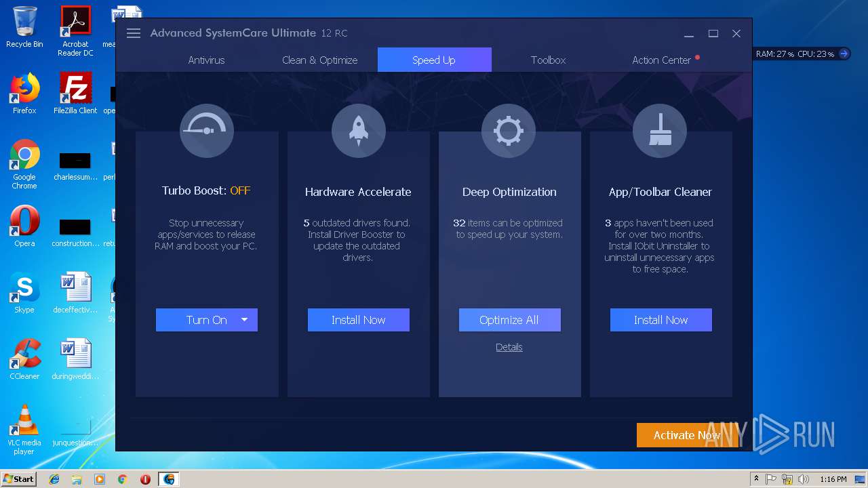The height and width of the screenshot is (488, 868).
Task: Expand the RAM/CPU monitor widget arrow
Action: tap(844, 54)
